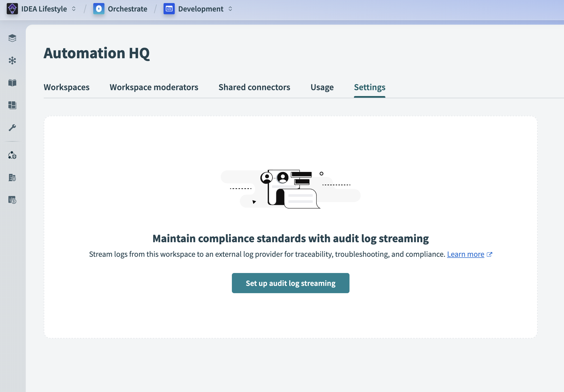
Task: Open the stacked layers sidebar icon
Action: click(x=12, y=38)
